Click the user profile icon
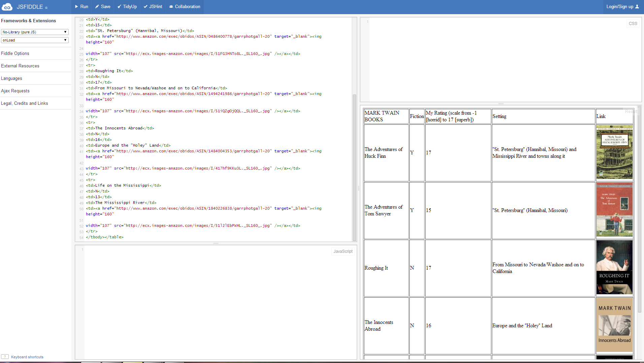The width and height of the screenshot is (644, 363). click(x=637, y=7)
